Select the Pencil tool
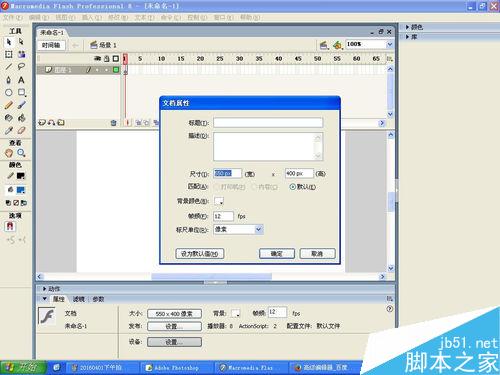 click(x=9, y=105)
